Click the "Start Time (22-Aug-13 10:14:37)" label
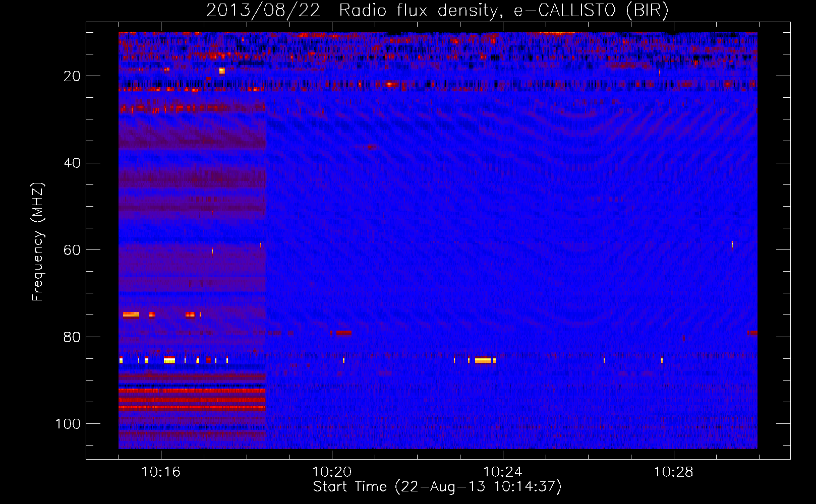The width and height of the screenshot is (816, 504). [437, 487]
